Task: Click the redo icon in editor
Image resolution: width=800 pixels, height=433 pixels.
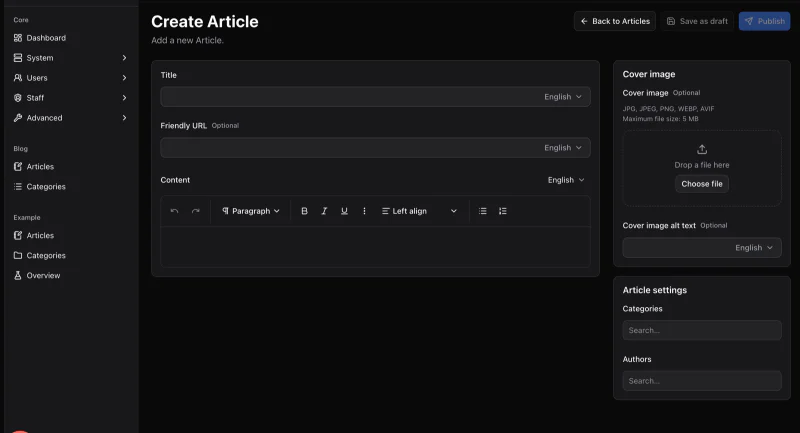Action: 195,211
